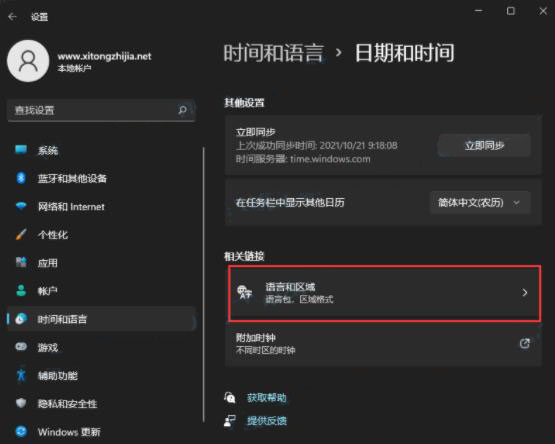555x444 pixels.
Task: Click the search magnifier icon
Action: point(183,110)
